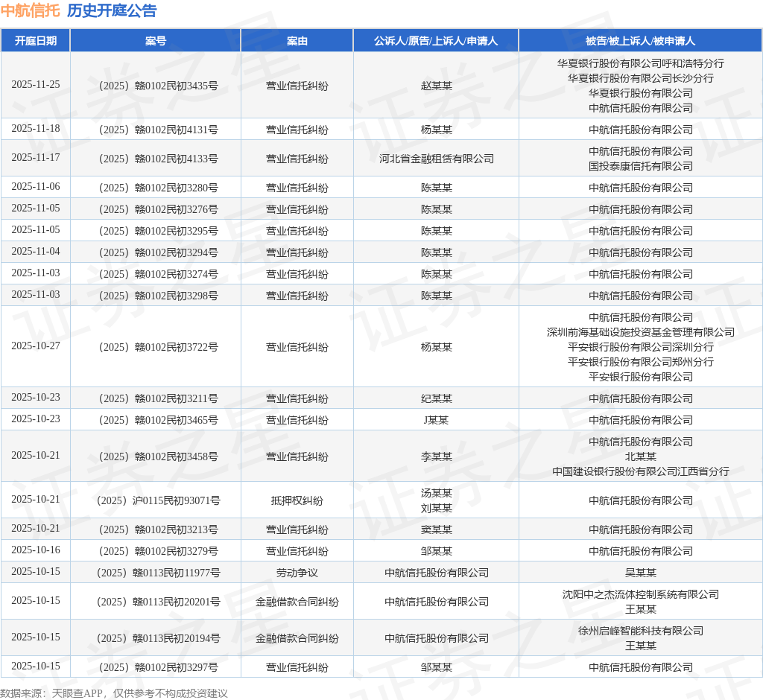
Task: Click plaintiff name 汤某某
Action: click(x=437, y=493)
